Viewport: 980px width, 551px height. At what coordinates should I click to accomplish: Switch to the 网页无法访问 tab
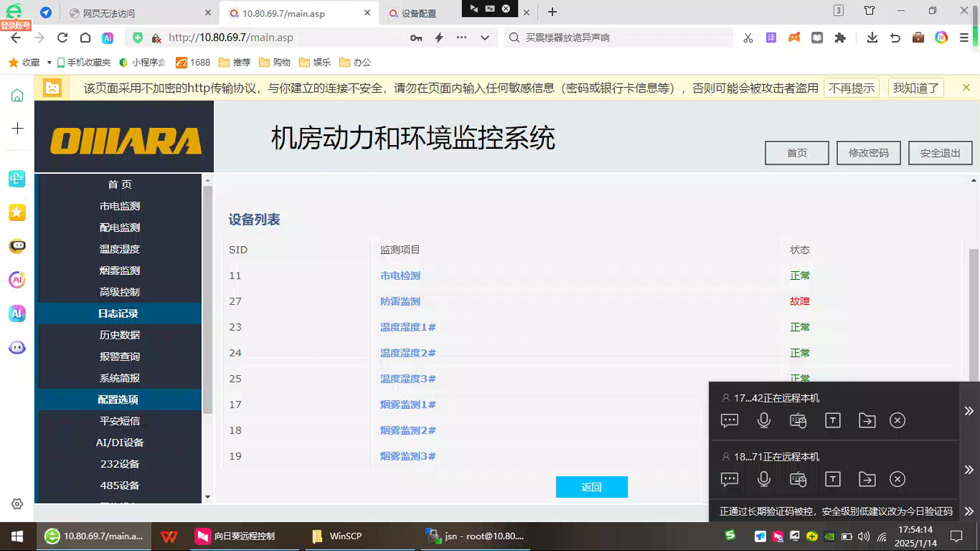[140, 13]
